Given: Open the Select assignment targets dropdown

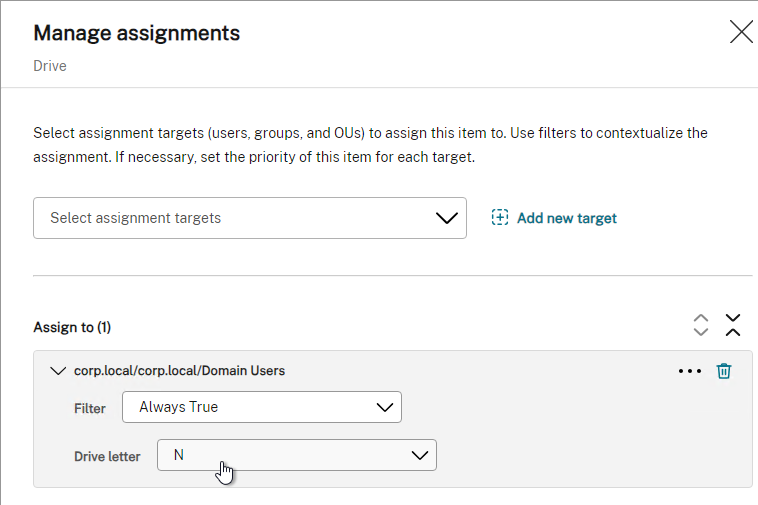Looking at the screenshot, I should [x=249, y=218].
